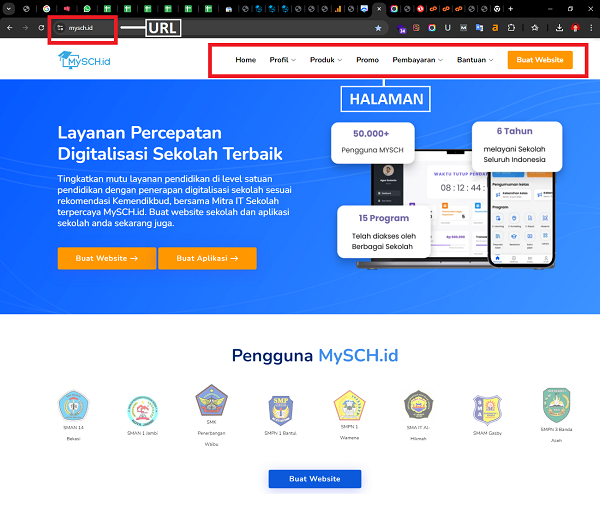The image size is (600, 515).
Task: Switch to the red circle icon tab
Action: pos(420,9)
